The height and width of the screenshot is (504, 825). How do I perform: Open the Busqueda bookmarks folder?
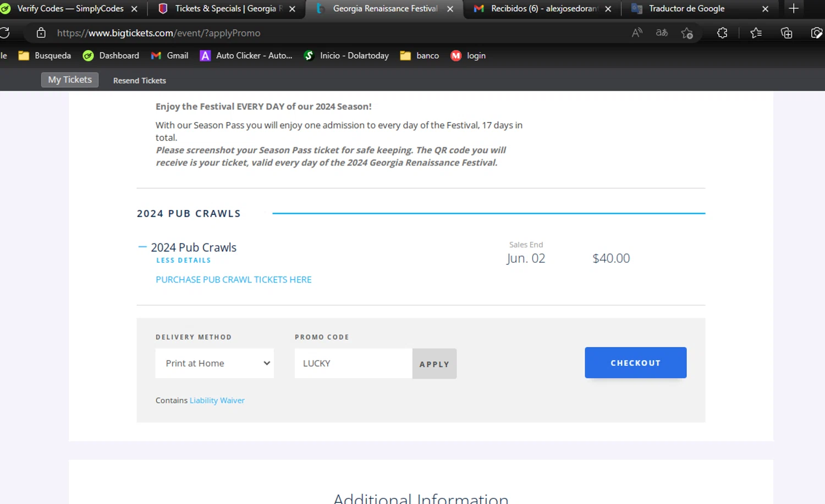(45, 56)
